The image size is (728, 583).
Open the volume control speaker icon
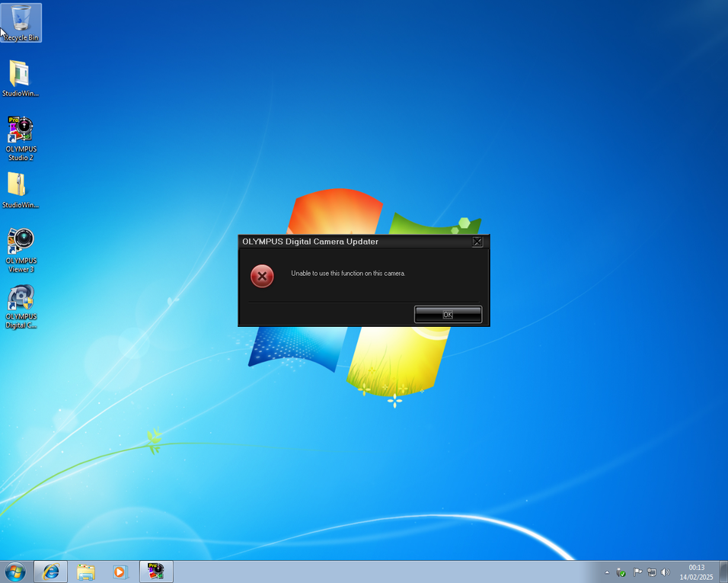coord(665,572)
